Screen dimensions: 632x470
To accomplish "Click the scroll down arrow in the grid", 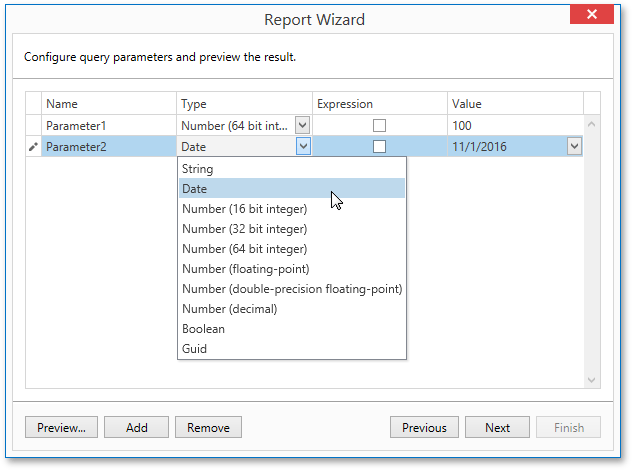I will (591, 380).
